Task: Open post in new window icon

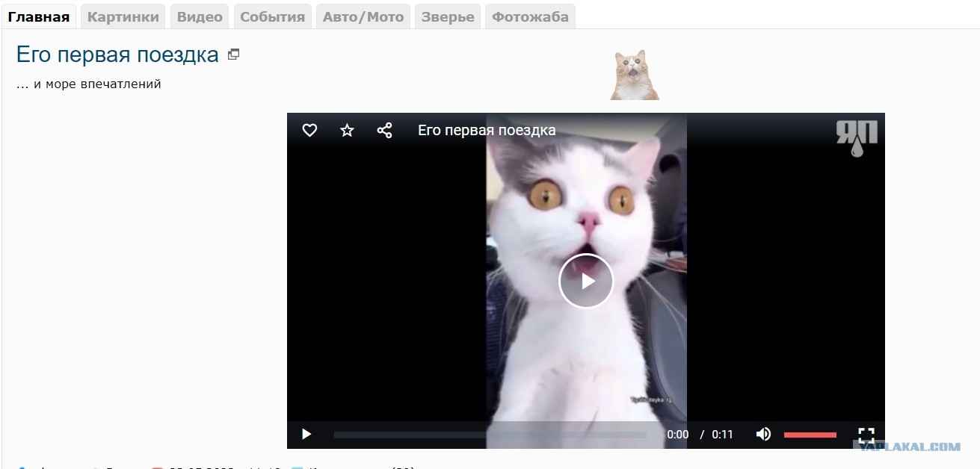Action: [x=234, y=55]
